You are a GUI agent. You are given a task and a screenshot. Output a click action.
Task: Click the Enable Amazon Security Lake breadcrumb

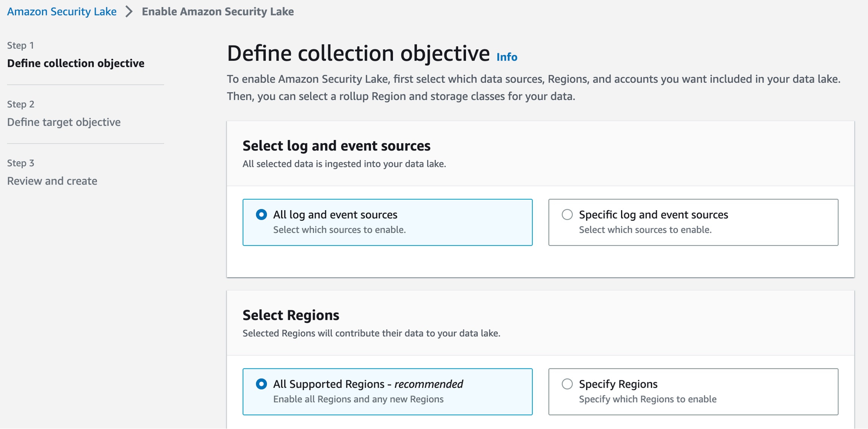(218, 12)
